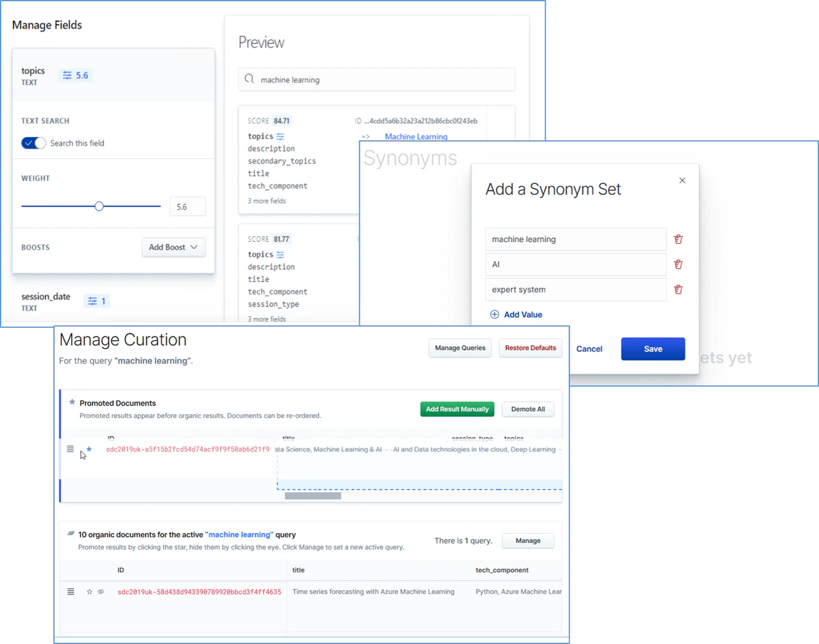Click the Restore Defaults button
Screen dimensions: 819x644
pos(530,348)
